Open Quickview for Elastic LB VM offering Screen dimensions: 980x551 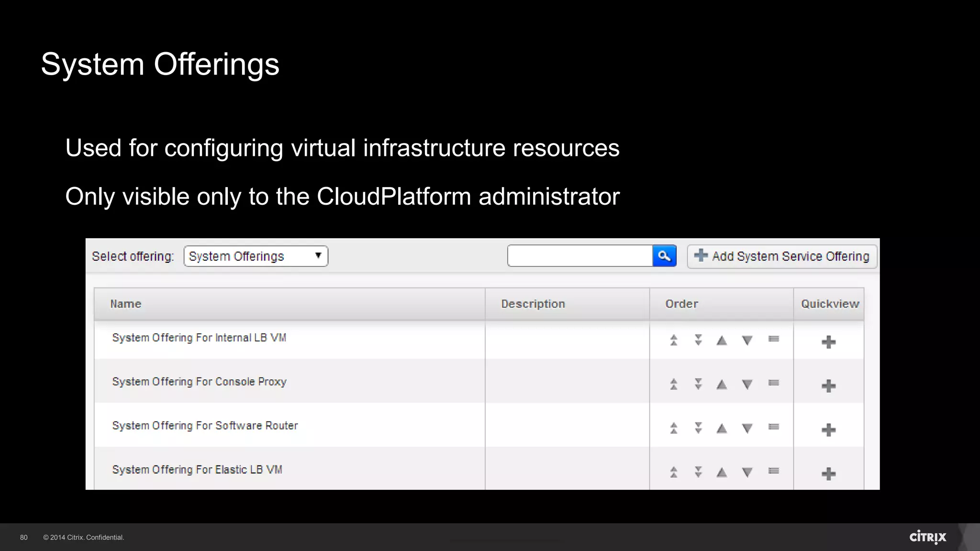pyautogui.click(x=828, y=474)
